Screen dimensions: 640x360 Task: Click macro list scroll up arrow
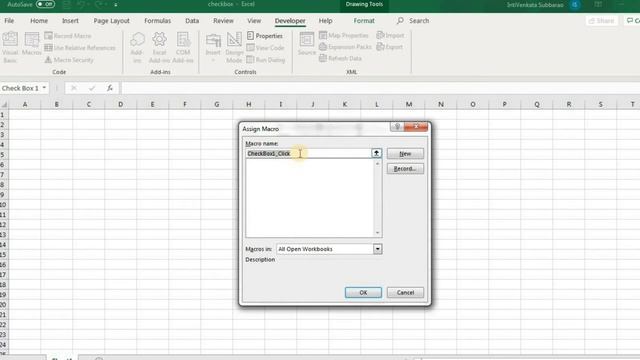377,164
